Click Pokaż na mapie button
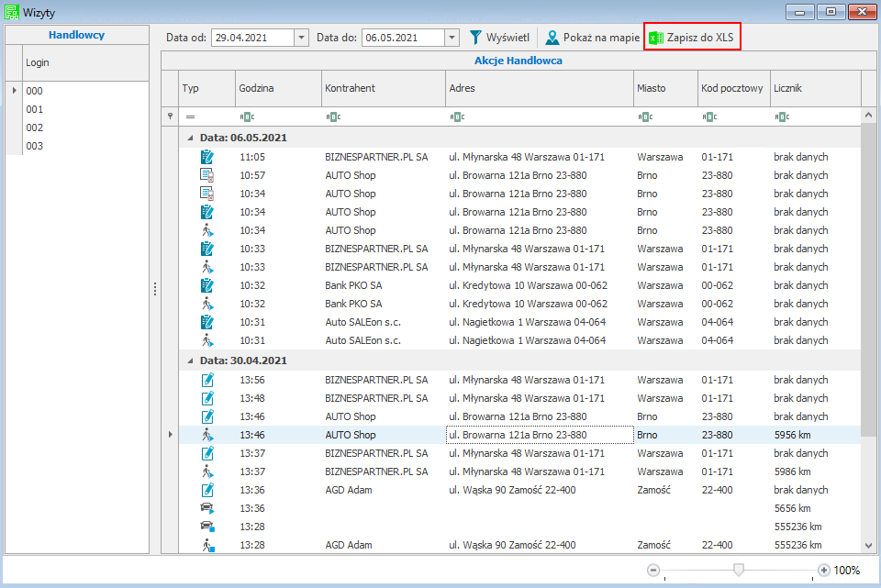 pyautogui.click(x=592, y=38)
